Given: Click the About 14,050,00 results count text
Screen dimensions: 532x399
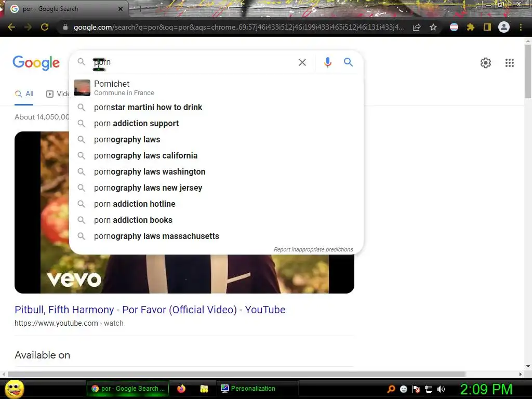Looking at the screenshot, I should 42,117.
